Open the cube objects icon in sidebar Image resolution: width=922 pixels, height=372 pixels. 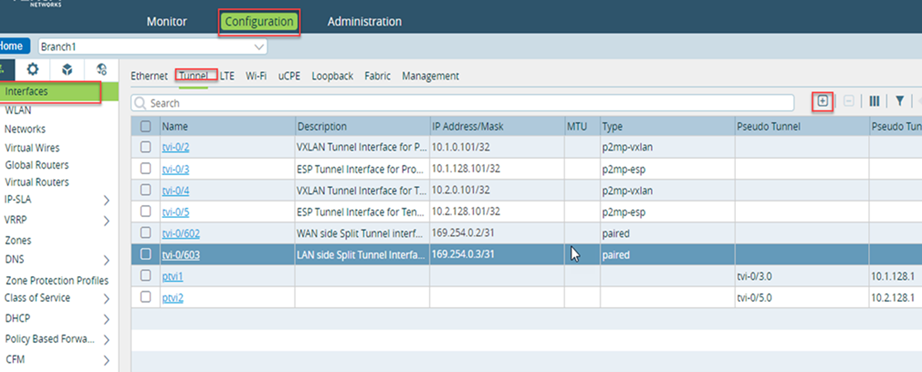coord(68,69)
